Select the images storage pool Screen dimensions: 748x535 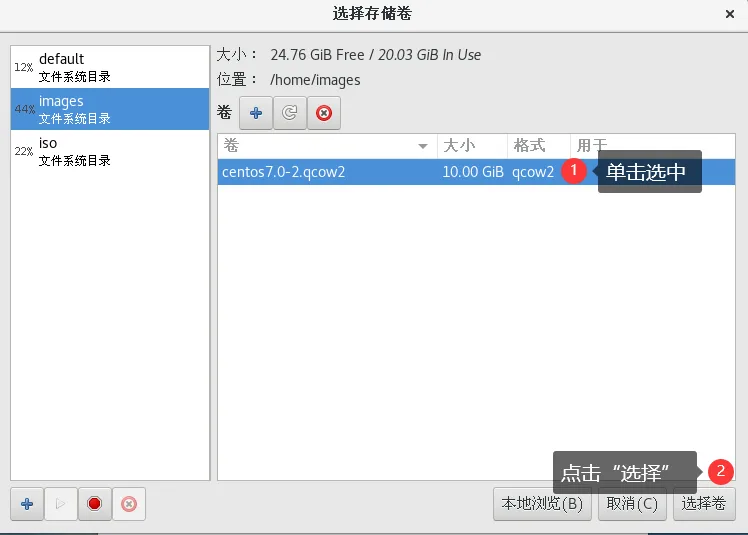click(110, 109)
